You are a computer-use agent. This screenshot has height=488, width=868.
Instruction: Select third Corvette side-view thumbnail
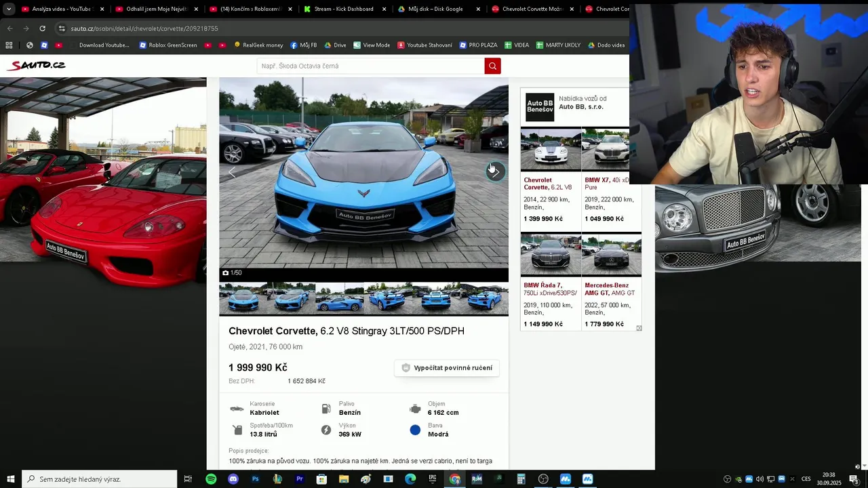(340, 298)
